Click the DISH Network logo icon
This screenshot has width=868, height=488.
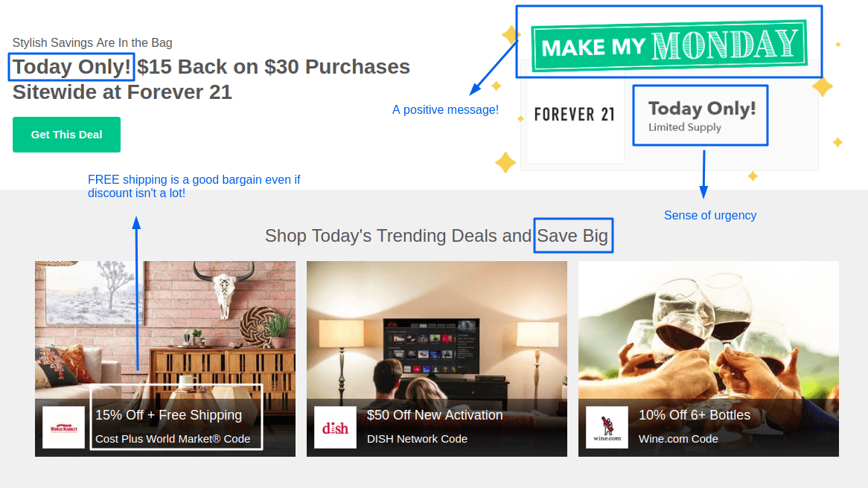click(335, 427)
